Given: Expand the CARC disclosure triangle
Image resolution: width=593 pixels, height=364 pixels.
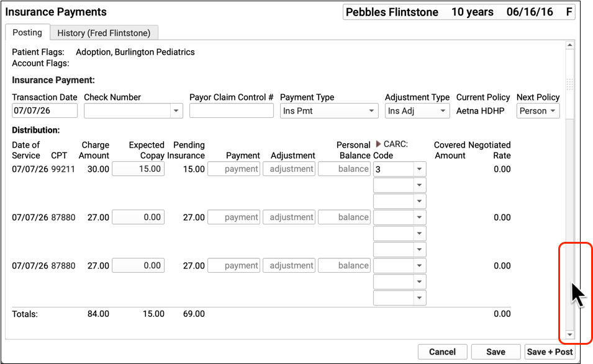Looking at the screenshot, I should [378, 144].
